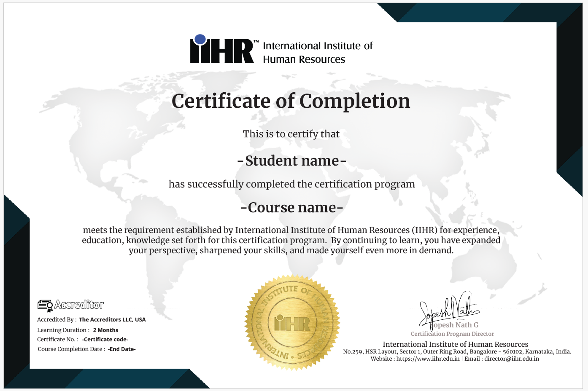Click the blue dot on the IIHR logo
The image size is (588, 391).
click(x=200, y=40)
